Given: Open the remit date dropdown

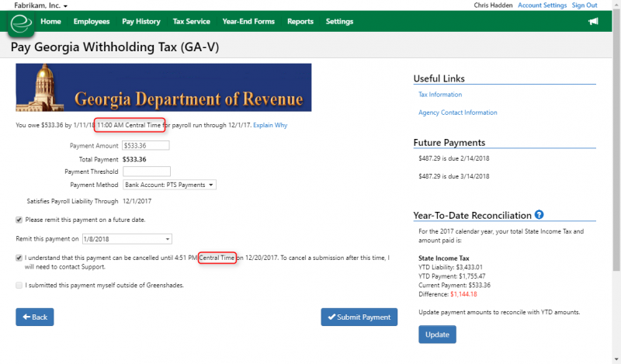Looking at the screenshot, I should (127, 239).
